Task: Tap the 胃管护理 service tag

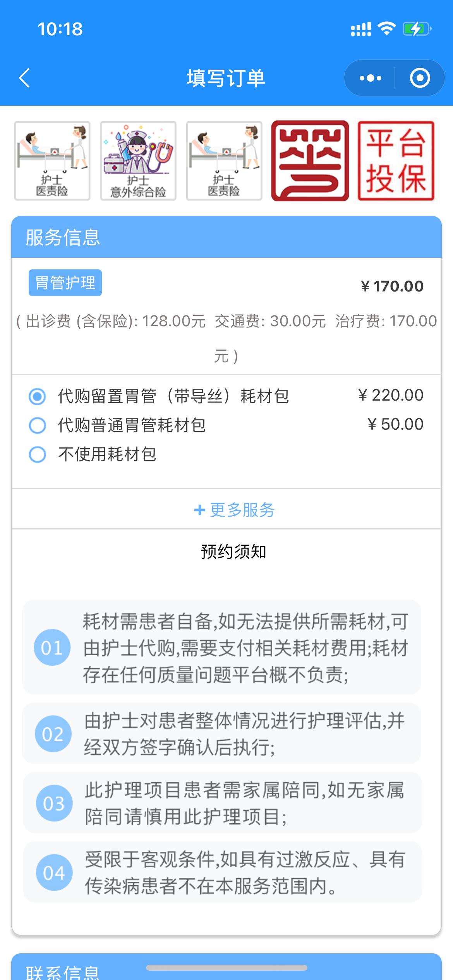Action: pos(65,283)
